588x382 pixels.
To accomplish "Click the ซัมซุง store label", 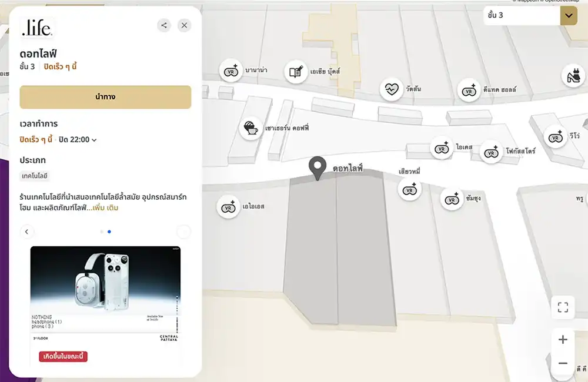I will point(473,198).
